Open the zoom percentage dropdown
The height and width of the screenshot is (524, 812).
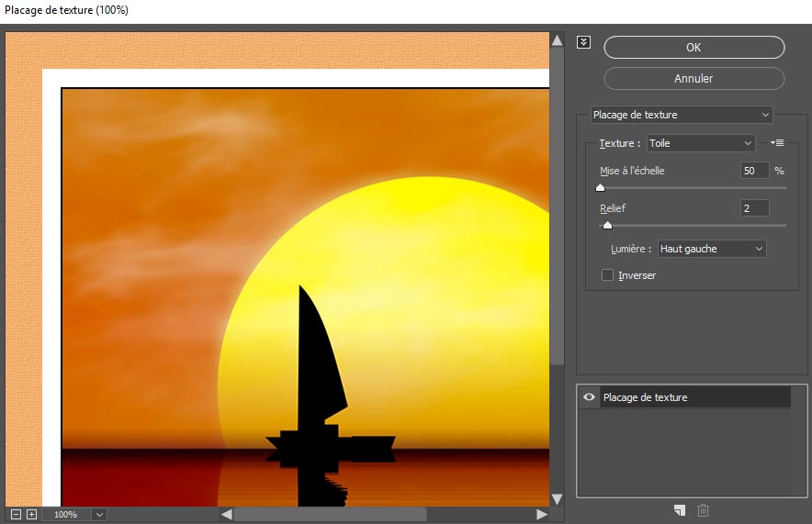[99, 514]
